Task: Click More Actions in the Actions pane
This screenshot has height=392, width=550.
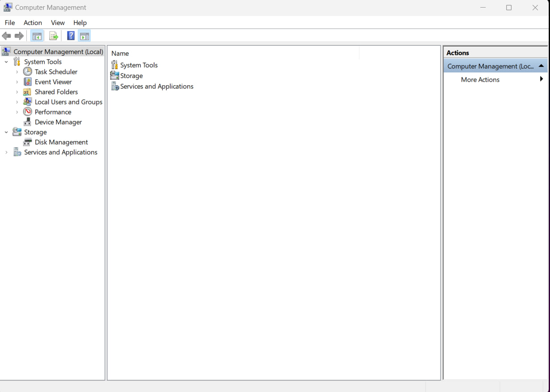Action: coord(480,79)
